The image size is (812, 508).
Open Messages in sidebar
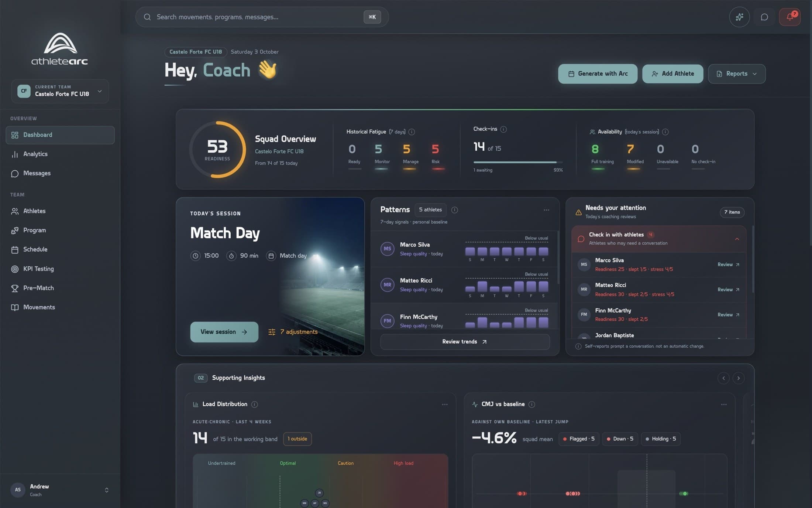pos(60,173)
